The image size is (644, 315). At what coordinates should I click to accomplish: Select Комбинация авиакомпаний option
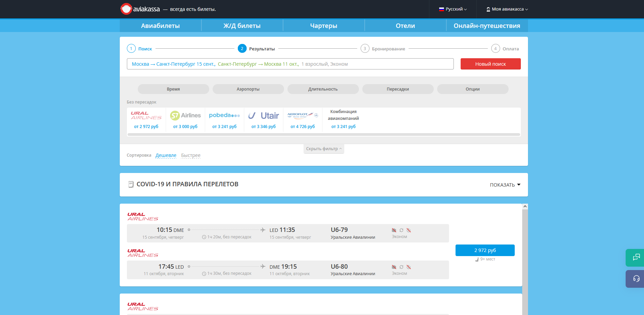pos(343,115)
